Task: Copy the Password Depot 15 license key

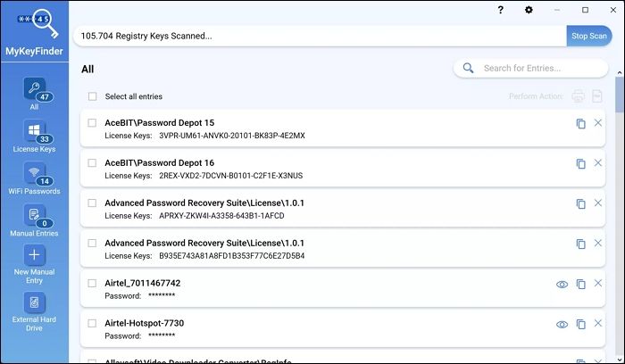Action: (x=580, y=124)
